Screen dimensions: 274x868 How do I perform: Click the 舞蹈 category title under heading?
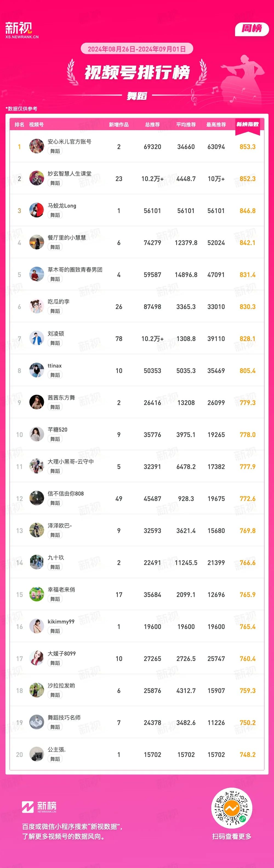[x=137, y=96]
